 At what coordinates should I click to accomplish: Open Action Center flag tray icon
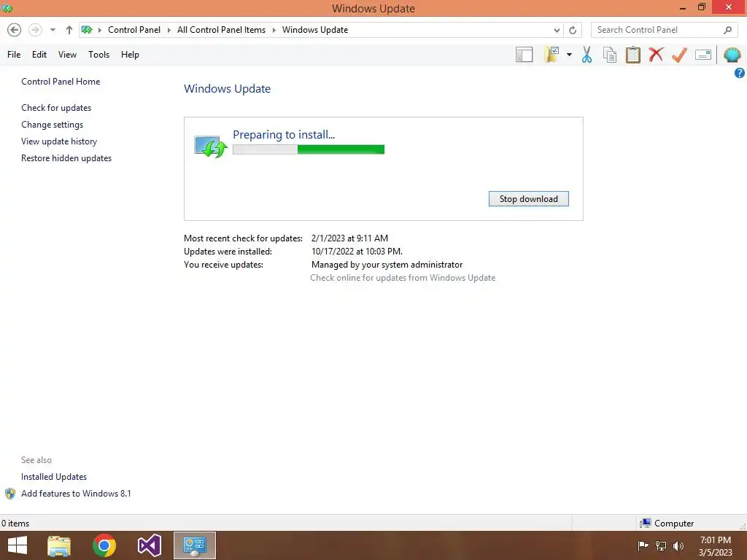tap(643, 545)
